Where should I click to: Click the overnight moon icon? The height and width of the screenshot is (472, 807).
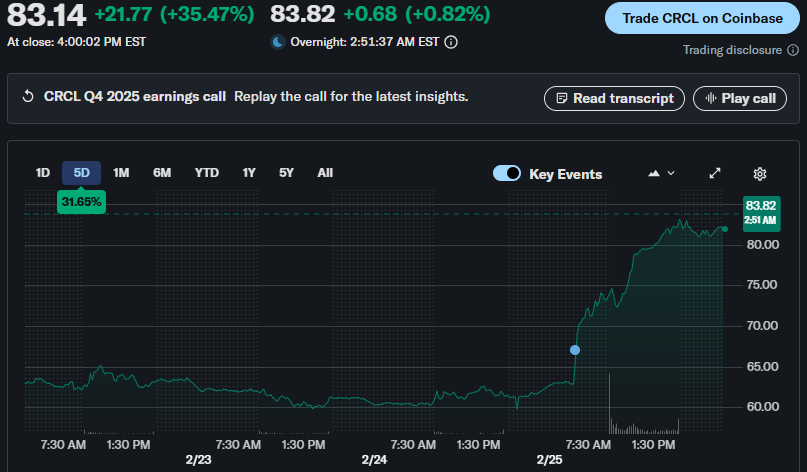[x=278, y=42]
